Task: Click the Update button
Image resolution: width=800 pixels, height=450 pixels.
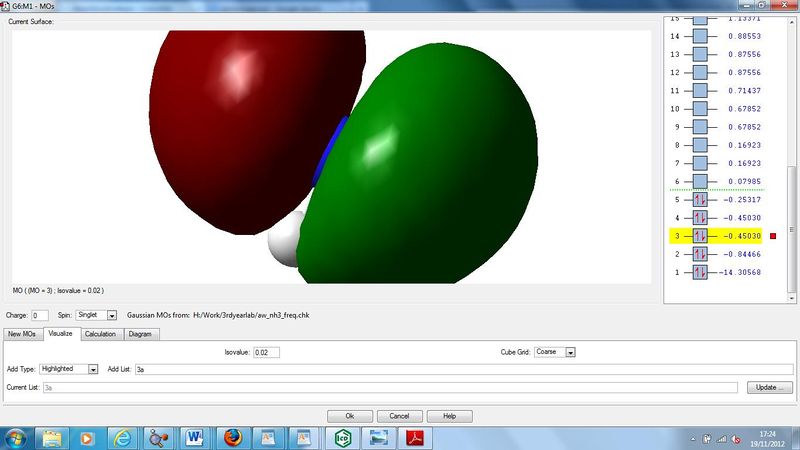Action: pos(770,388)
